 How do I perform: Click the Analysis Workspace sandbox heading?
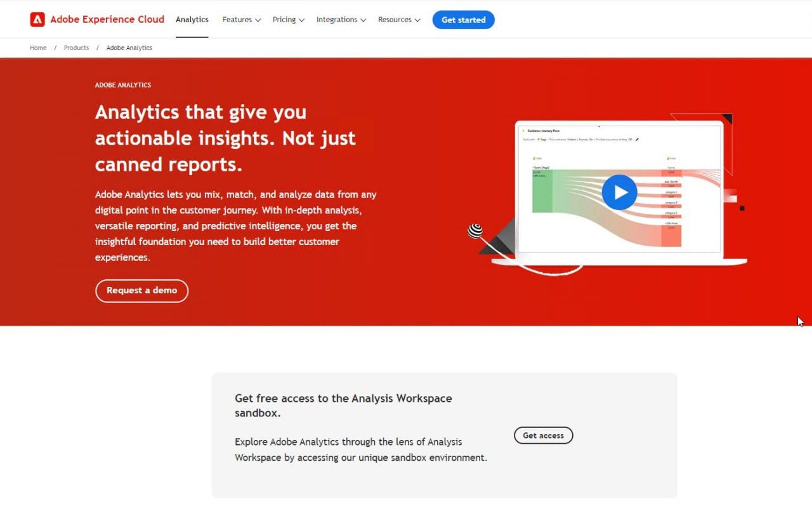pos(343,406)
